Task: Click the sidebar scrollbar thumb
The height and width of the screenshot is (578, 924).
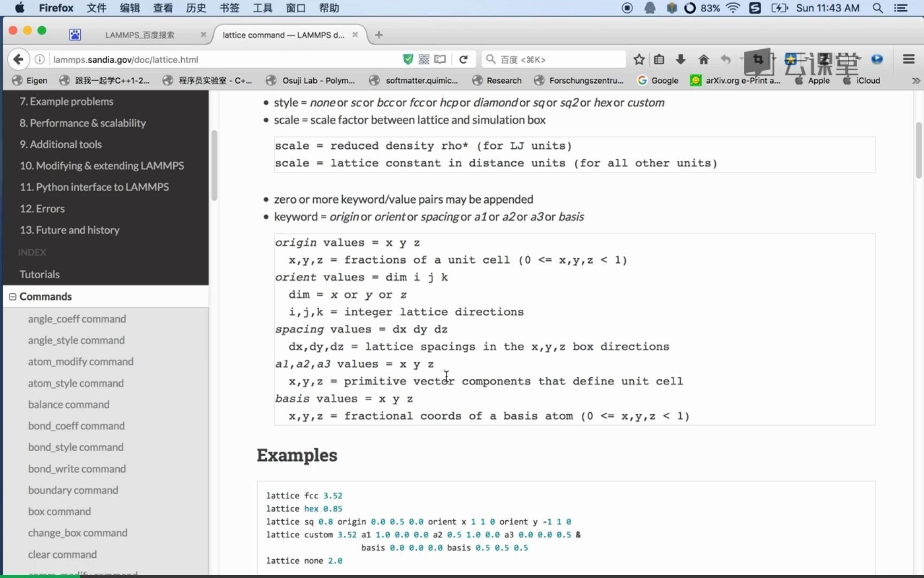Action: coord(214,165)
